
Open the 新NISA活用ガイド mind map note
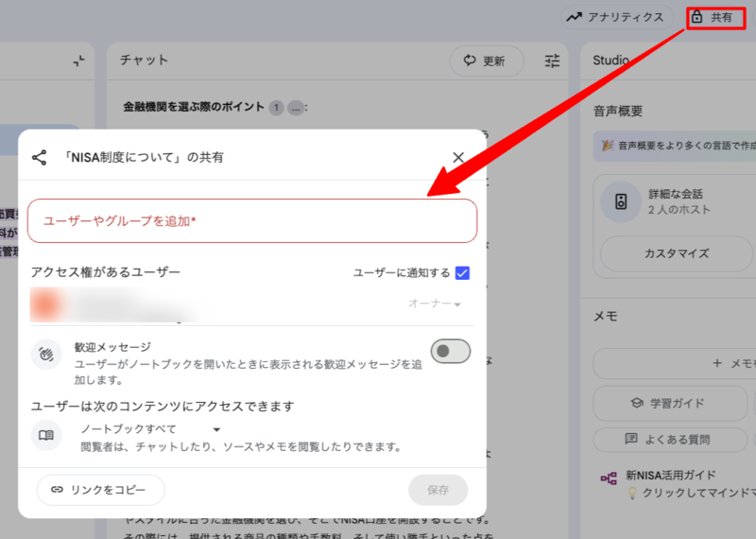tap(678, 484)
